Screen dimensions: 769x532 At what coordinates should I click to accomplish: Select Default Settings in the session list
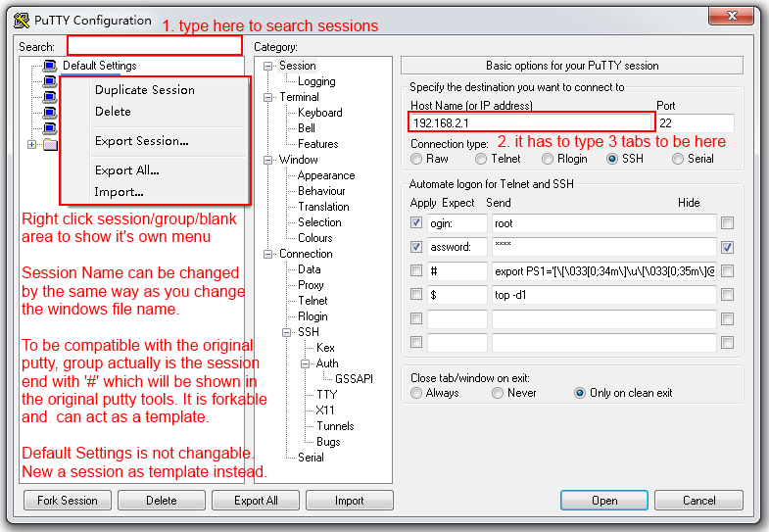(x=100, y=66)
